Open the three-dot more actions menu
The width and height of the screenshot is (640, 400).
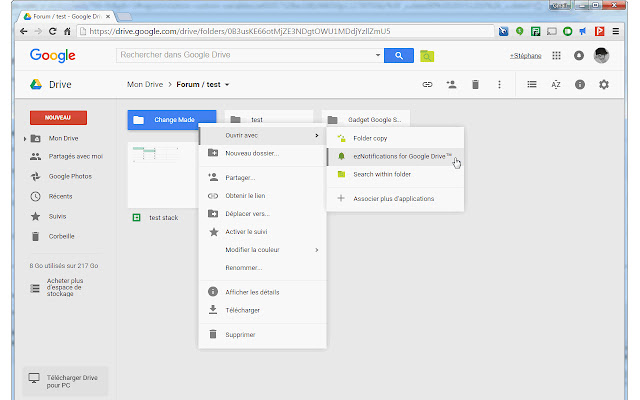coord(499,84)
